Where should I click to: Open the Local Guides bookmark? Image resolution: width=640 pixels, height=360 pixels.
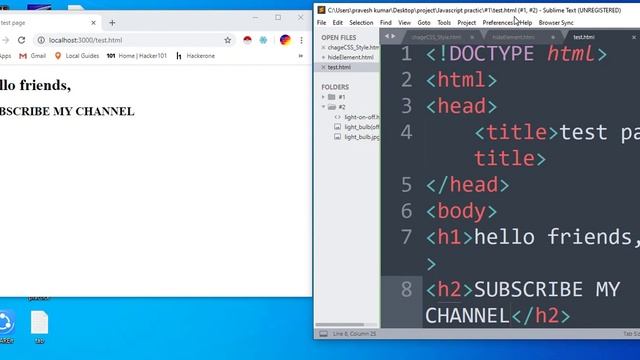pyautogui.click(x=77, y=56)
